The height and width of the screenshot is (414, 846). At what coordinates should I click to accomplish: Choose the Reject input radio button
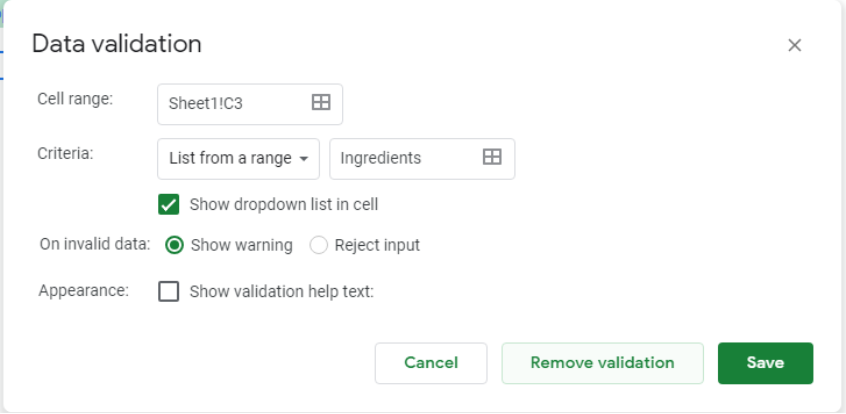318,246
